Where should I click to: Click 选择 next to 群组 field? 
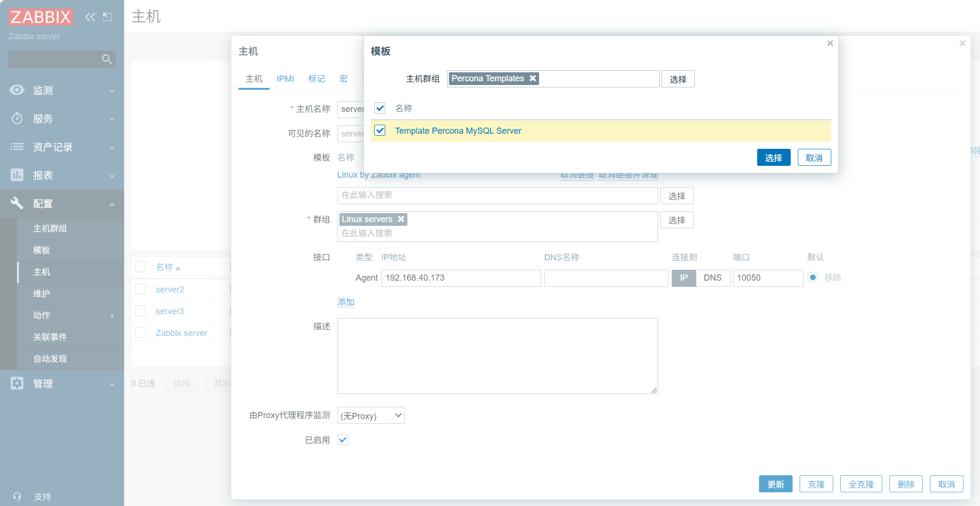click(x=677, y=220)
